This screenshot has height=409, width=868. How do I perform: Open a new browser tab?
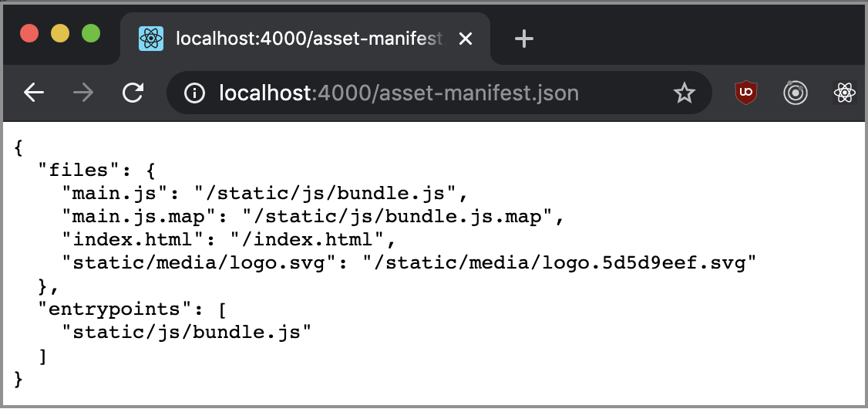click(523, 39)
